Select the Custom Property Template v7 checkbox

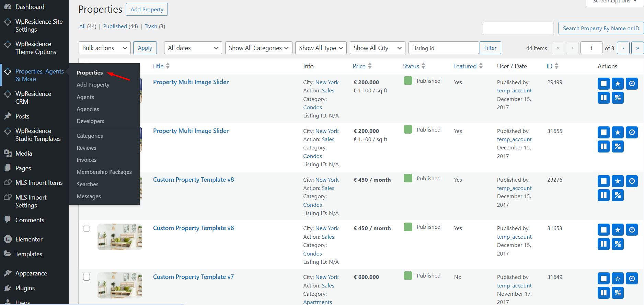[87, 277]
